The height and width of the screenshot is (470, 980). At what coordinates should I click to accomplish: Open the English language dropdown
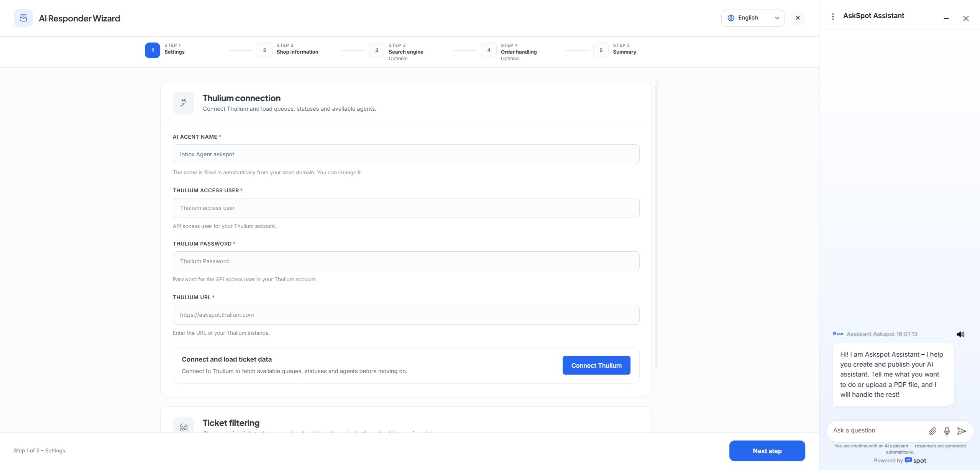[753, 18]
